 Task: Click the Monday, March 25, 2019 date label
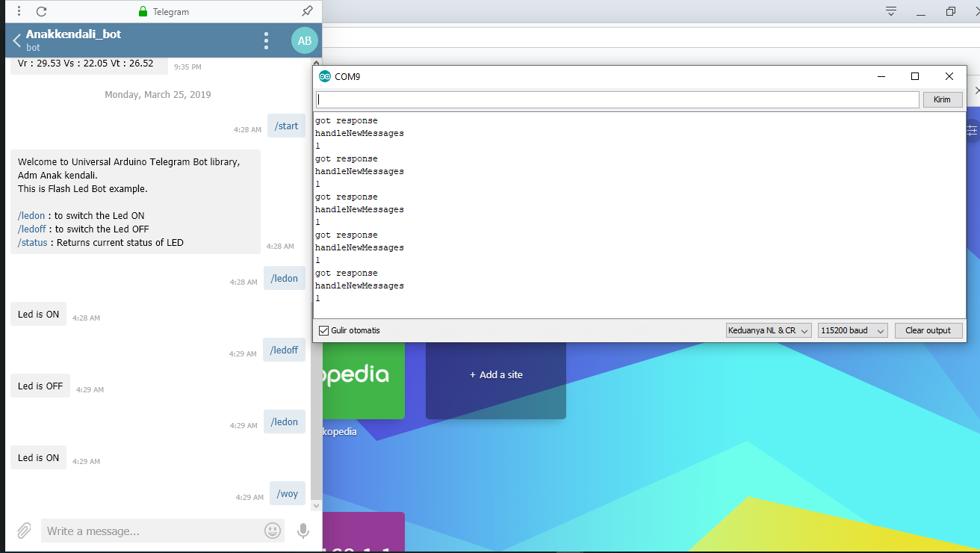coord(158,95)
